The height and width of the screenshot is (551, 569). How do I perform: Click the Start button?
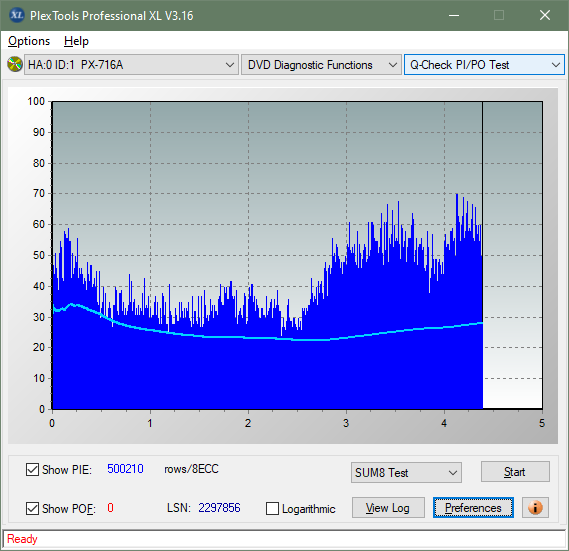pos(515,472)
